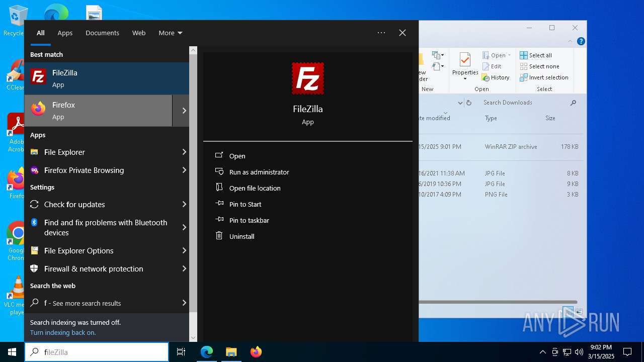Open the action center notifications icon
The height and width of the screenshot is (362, 644).
click(627, 352)
